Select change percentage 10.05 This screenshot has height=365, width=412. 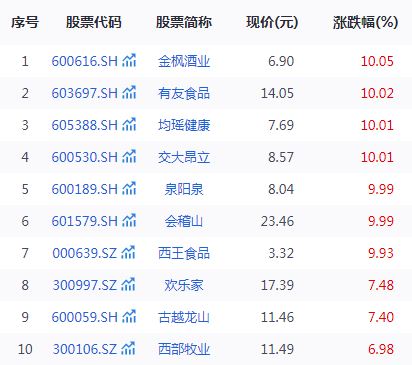point(377,61)
